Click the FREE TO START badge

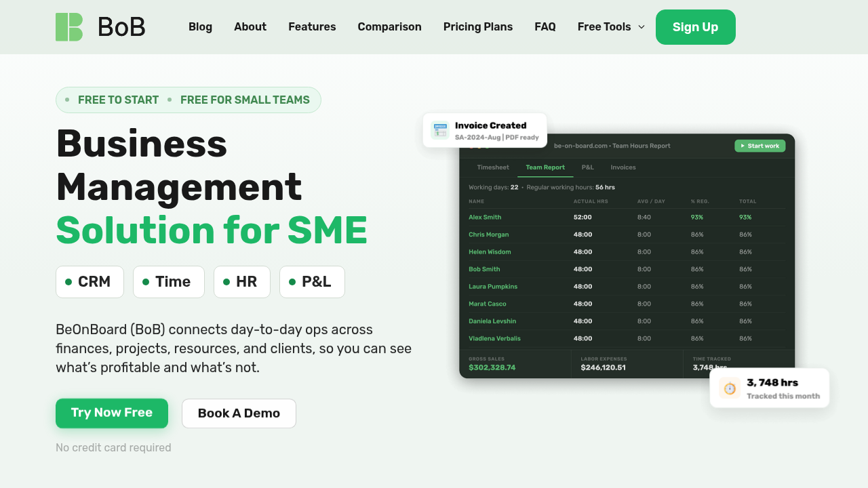[118, 100]
